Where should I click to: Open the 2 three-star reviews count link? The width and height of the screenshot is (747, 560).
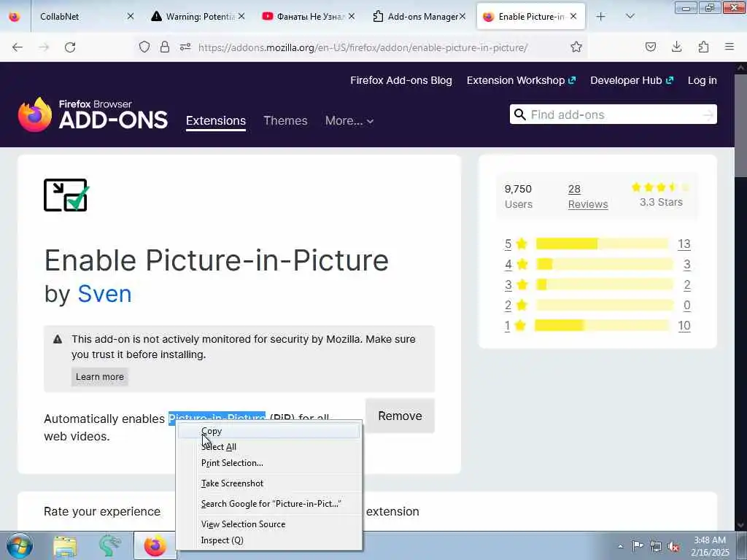[x=687, y=285]
